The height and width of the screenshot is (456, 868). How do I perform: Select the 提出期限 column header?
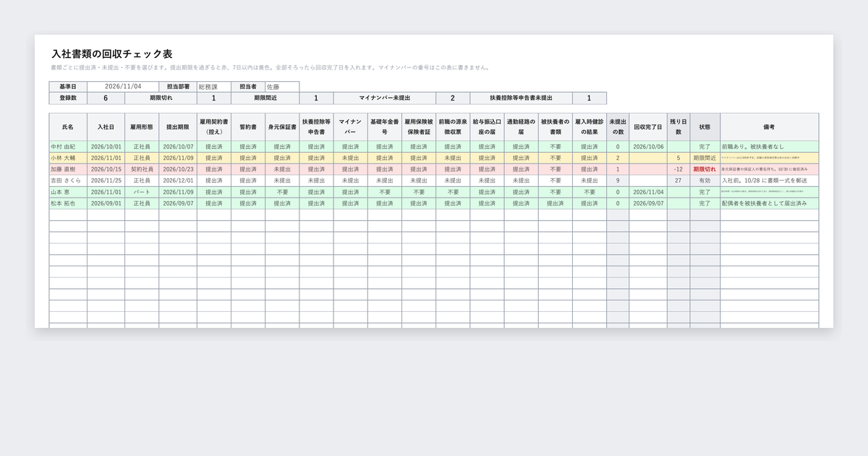178,127
